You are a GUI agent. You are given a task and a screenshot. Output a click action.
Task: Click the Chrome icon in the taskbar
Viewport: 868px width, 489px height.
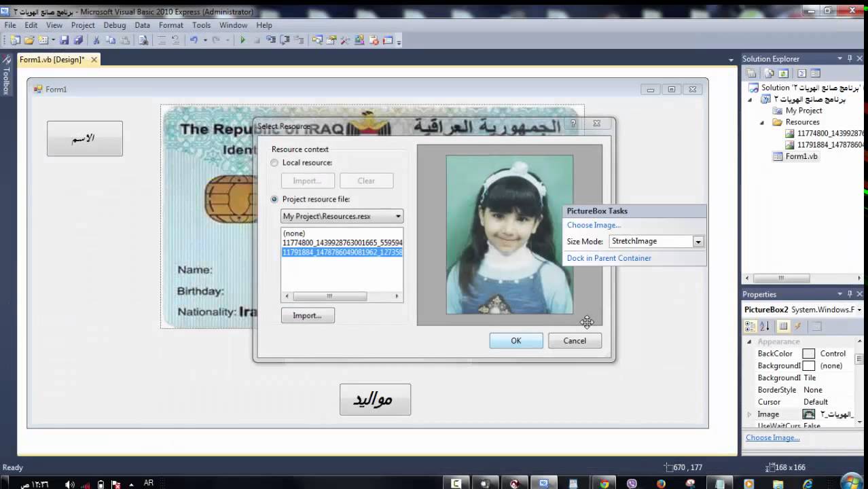pos(604,484)
